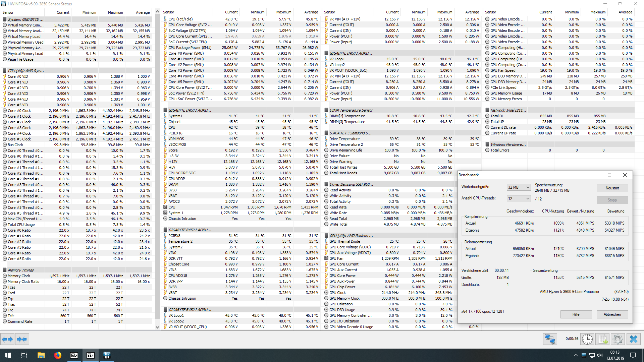Screen dimensions: 644x362
Task: Reset min/max with the clock icon
Action: point(587,339)
